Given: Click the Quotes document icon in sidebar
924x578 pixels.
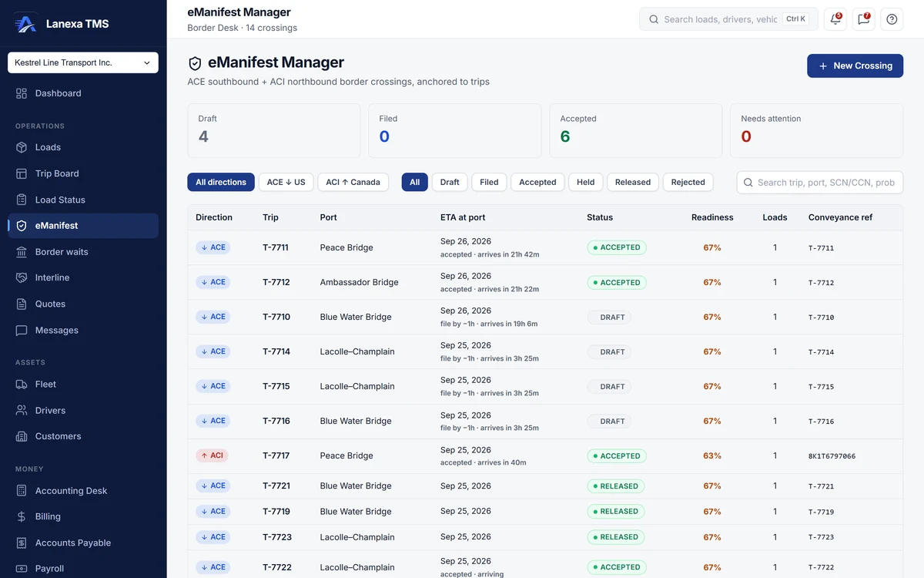Looking at the screenshot, I should tap(22, 304).
